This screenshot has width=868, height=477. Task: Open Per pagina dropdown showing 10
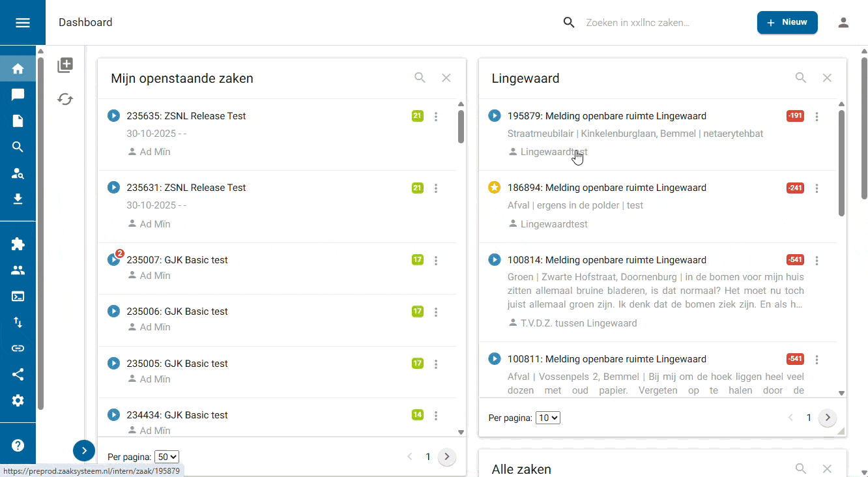click(547, 418)
